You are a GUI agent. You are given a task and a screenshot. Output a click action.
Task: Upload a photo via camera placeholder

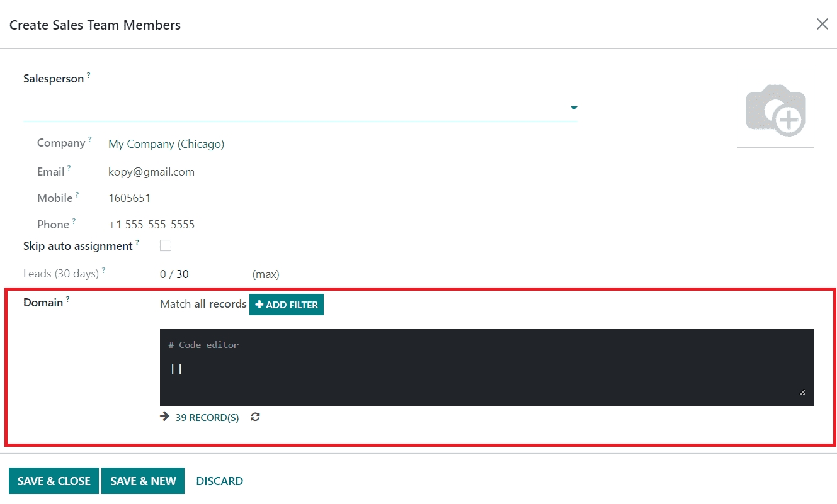click(775, 109)
